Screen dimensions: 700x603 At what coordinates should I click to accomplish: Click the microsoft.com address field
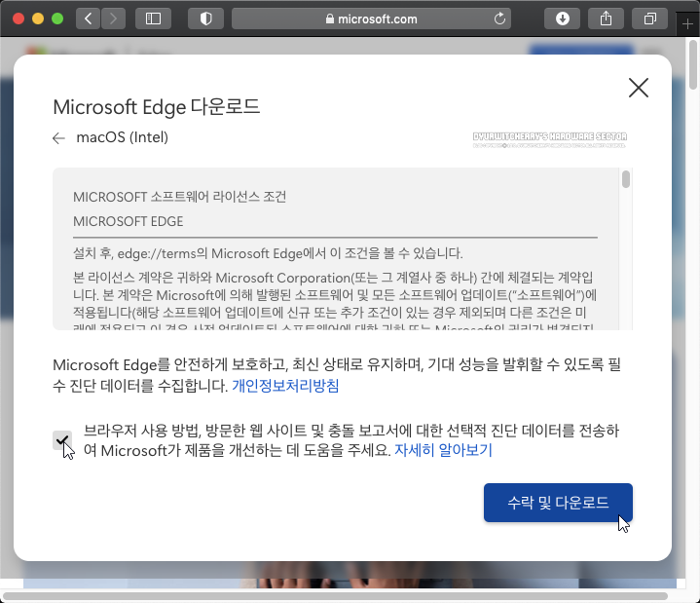372,19
